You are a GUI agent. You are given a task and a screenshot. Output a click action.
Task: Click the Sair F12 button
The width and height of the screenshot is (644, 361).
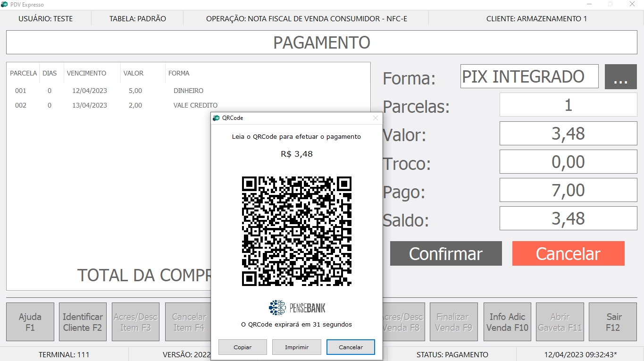(613, 322)
